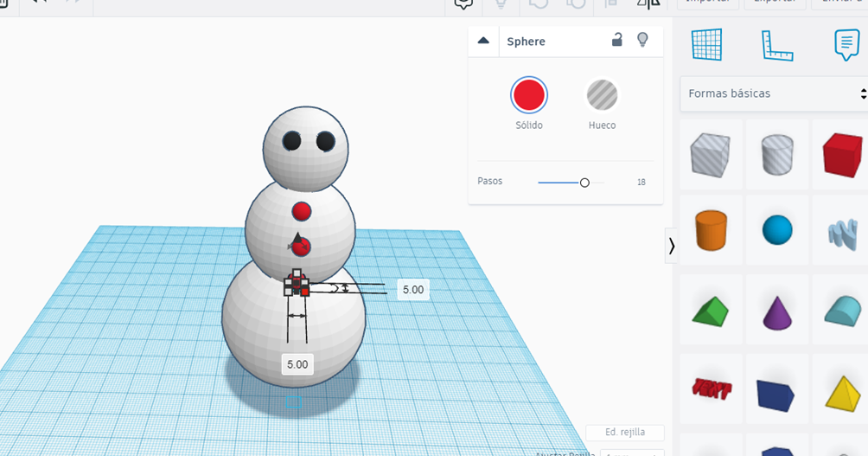This screenshot has height=456, width=868.
Task: Pick the purple cone shape
Action: [777, 312]
